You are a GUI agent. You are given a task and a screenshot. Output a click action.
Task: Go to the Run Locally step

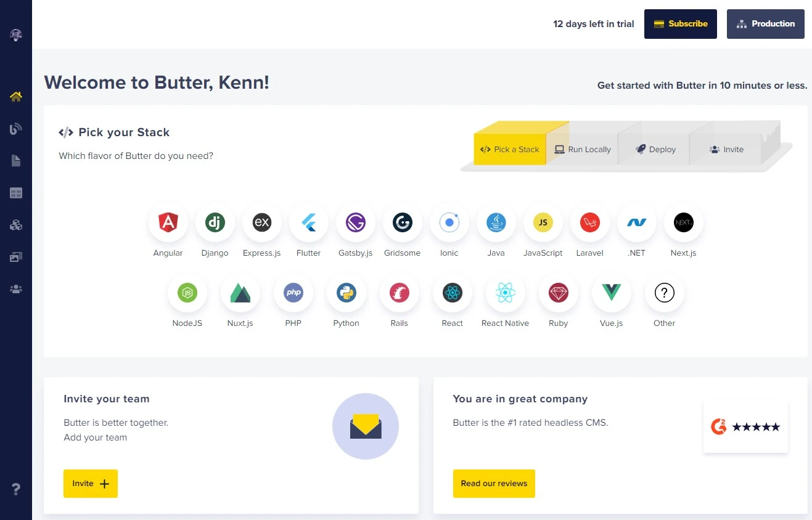pos(583,149)
